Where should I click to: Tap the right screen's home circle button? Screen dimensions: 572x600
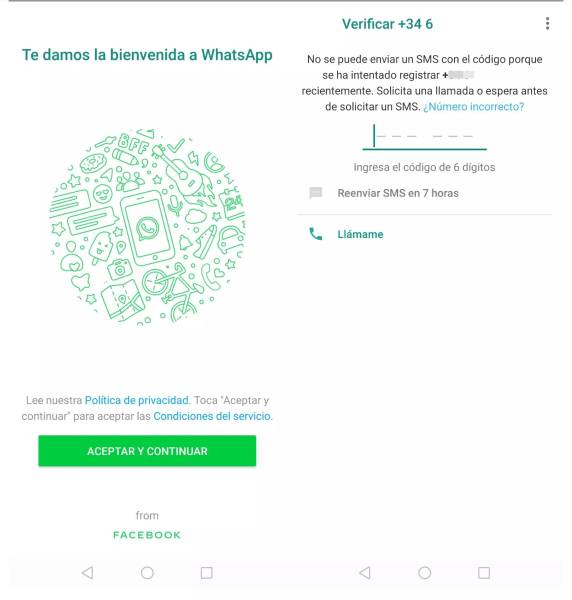click(x=425, y=572)
